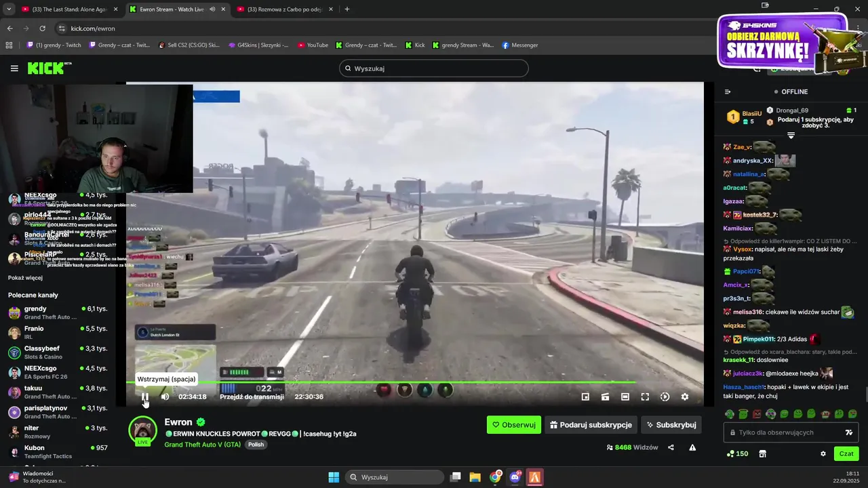Open recommended channel takuu
Image resolution: width=868 pixels, height=488 pixels.
58,392
